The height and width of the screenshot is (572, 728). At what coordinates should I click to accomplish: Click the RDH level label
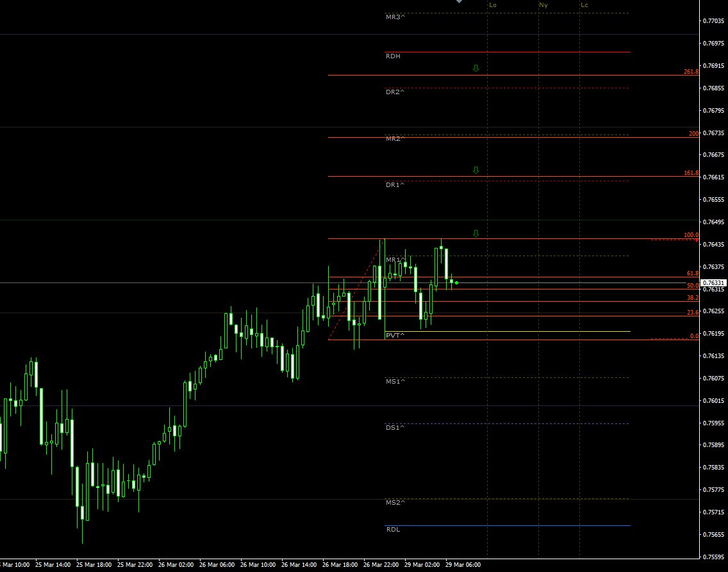(393, 56)
